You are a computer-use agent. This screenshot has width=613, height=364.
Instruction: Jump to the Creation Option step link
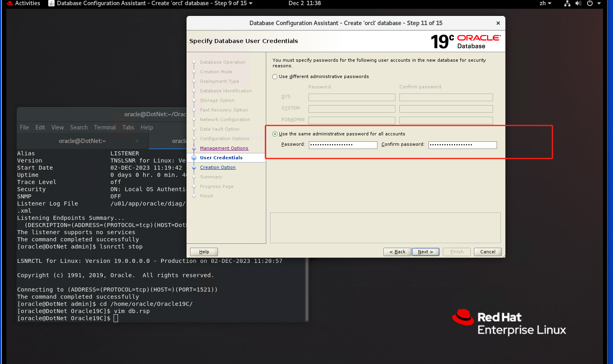click(218, 167)
